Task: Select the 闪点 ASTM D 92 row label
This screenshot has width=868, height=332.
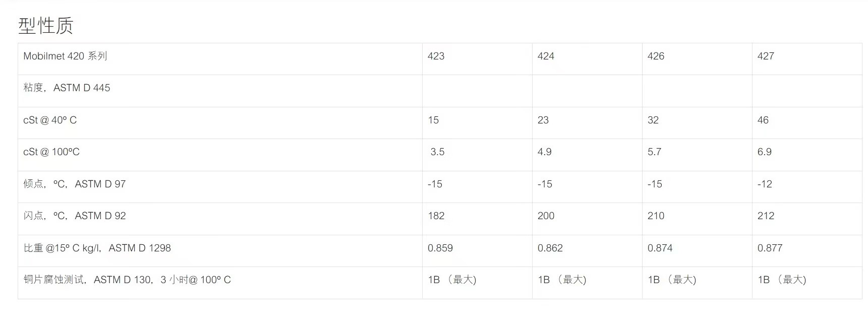Action: (x=75, y=216)
